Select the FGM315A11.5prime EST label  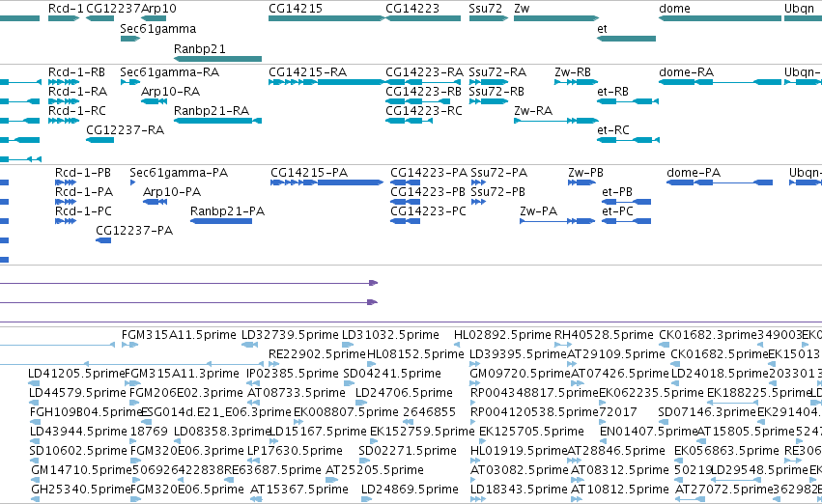tap(179, 335)
